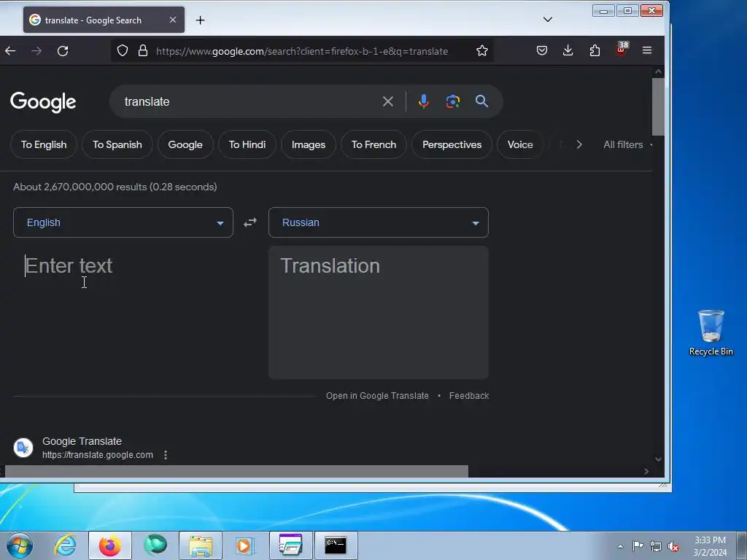Click the vertical scrollbar thumb
This screenshot has height=560, width=747.
pyautogui.click(x=658, y=106)
